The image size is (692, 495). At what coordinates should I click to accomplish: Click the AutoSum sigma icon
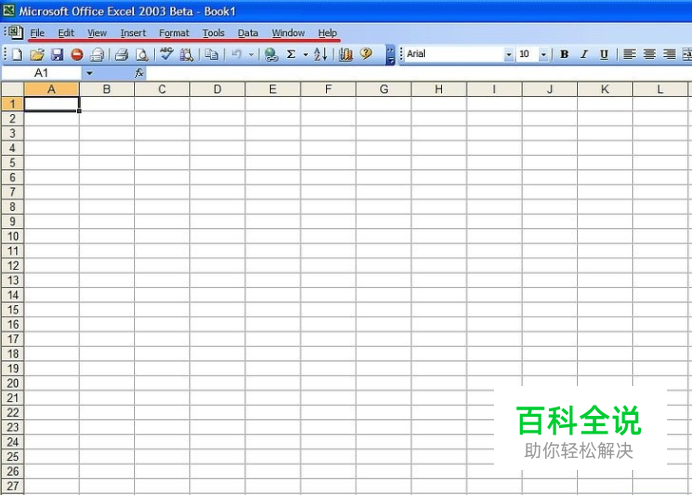pos(291,55)
